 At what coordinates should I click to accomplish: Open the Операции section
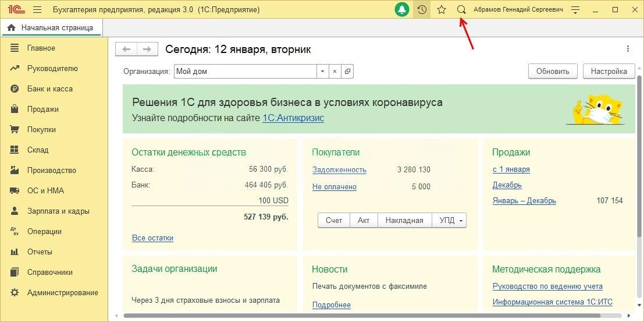click(44, 232)
